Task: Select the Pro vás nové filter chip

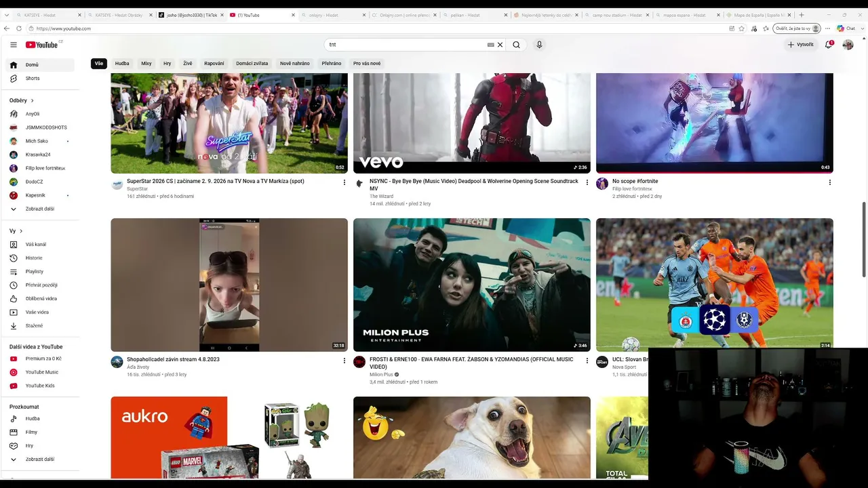Action: pyautogui.click(x=367, y=64)
